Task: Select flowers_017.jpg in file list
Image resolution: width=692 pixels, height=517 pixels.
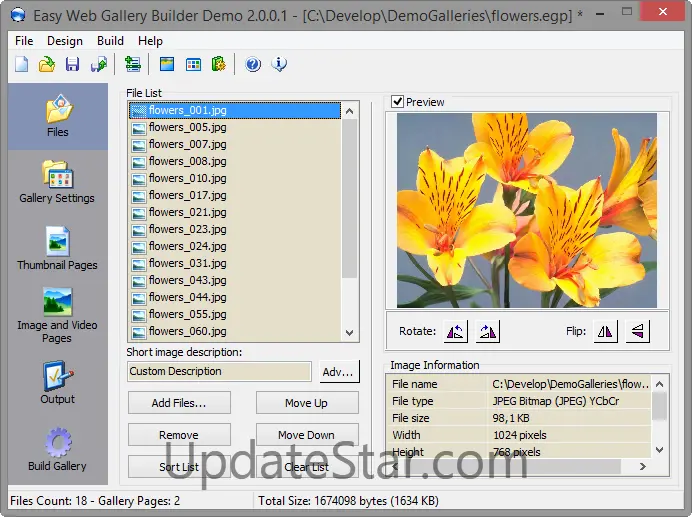Action: (187, 195)
